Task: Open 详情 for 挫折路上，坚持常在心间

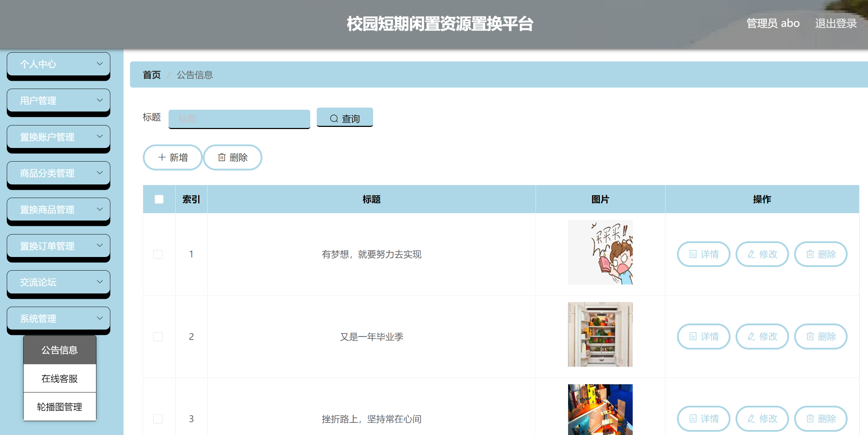Action: (703, 419)
